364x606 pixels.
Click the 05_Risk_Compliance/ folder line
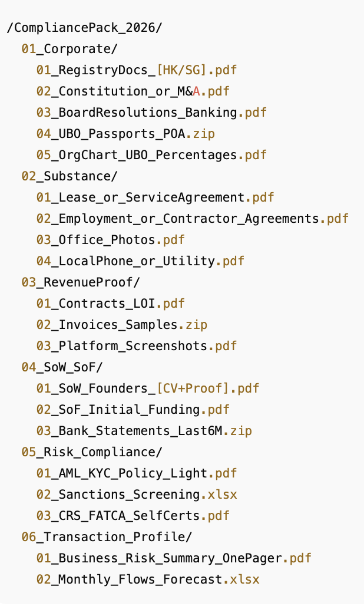(x=92, y=452)
